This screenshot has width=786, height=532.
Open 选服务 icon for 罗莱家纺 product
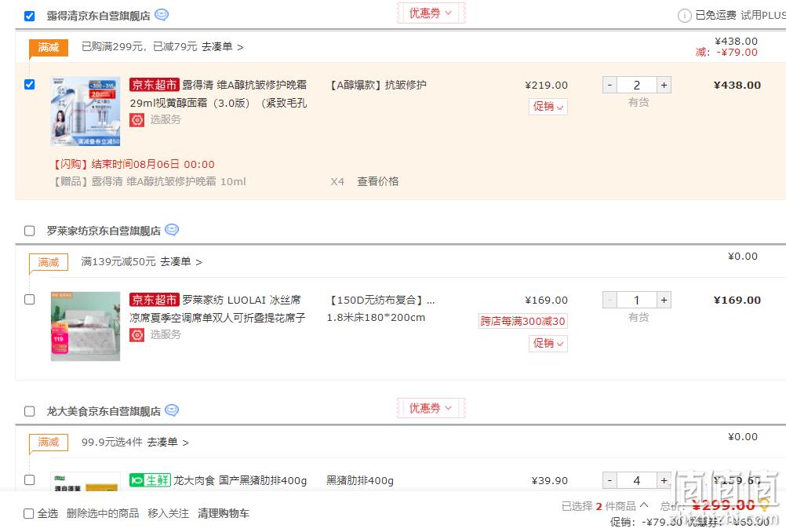coord(136,334)
